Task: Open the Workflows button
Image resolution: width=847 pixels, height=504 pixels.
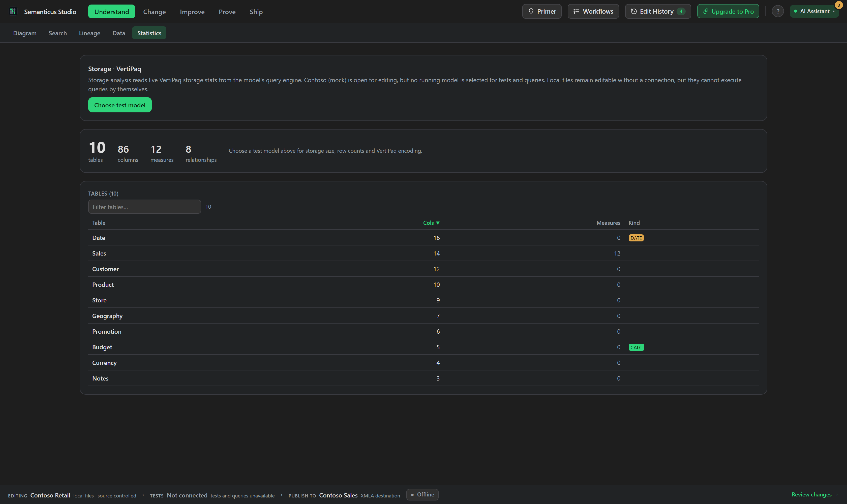Action: (593, 11)
